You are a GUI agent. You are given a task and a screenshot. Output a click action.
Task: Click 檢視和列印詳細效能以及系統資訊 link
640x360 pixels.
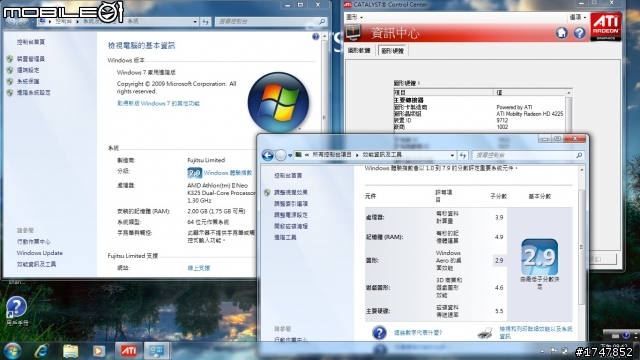point(536,333)
